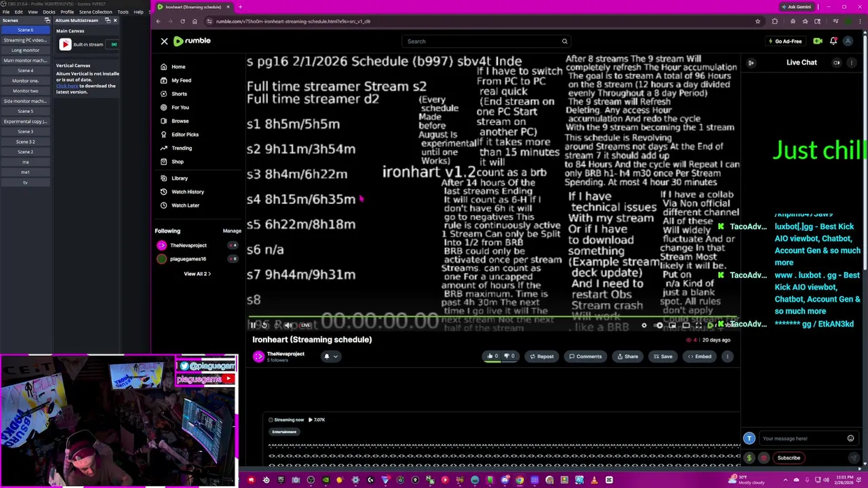Screen dimensions: 868x488
Task: Save the video with Save button
Action: click(663, 357)
